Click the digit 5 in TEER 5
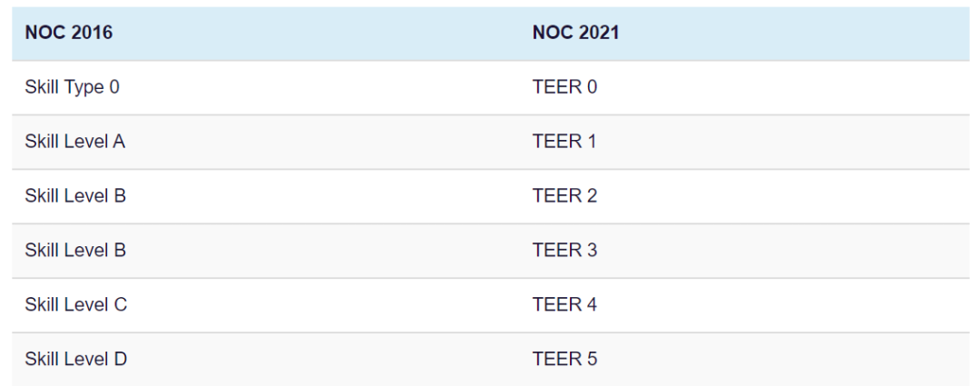The height and width of the screenshot is (387, 980). [592, 360]
